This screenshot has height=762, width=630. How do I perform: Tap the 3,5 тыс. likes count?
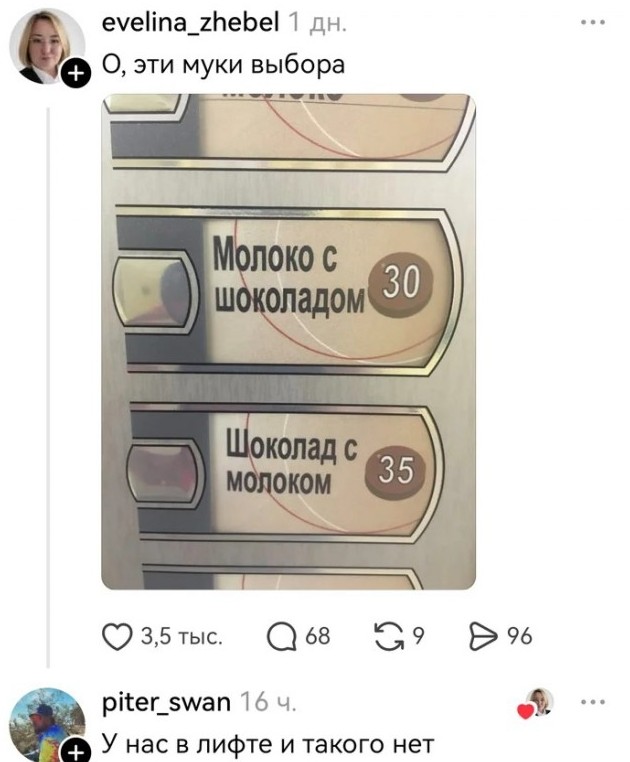[182, 637]
